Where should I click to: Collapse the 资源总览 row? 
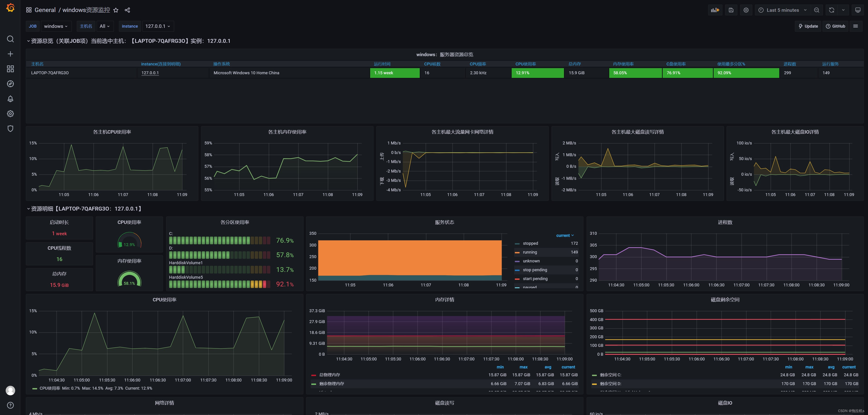point(28,41)
